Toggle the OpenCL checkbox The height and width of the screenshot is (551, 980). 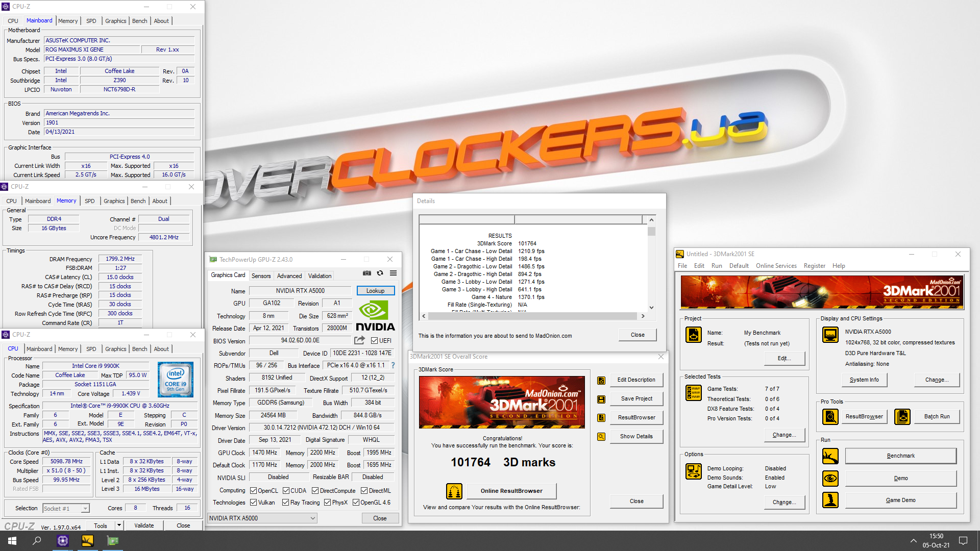(253, 491)
